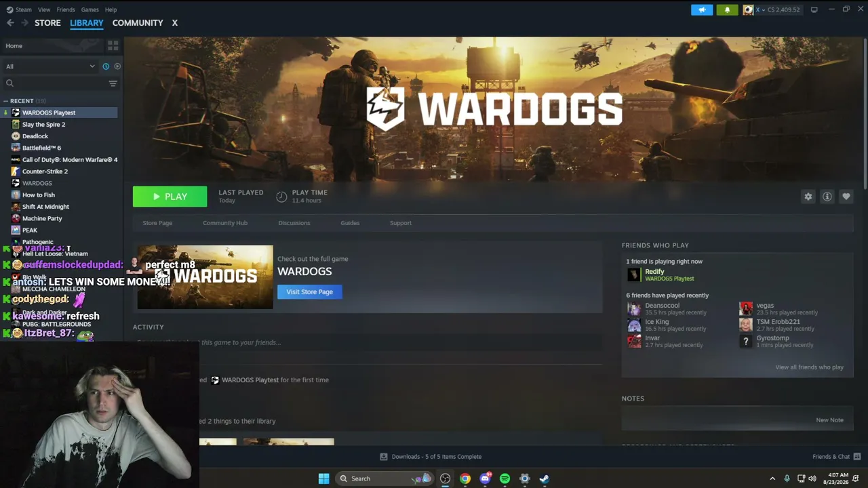Create a New Note
The width and height of the screenshot is (868, 488).
pyautogui.click(x=829, y=420)
